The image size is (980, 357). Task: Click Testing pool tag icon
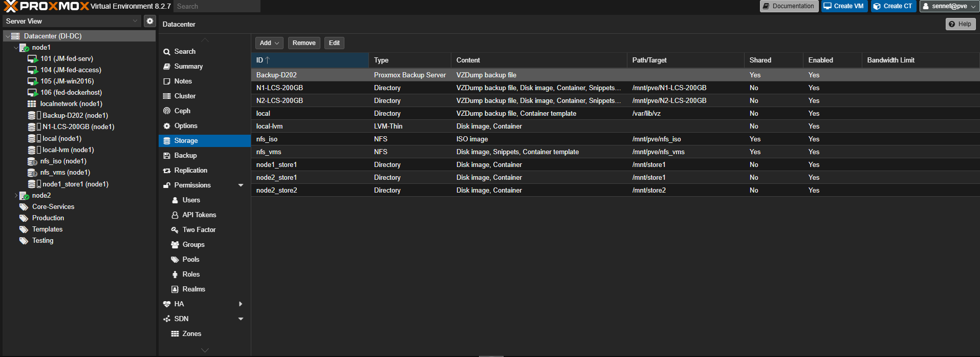point(24,241)
